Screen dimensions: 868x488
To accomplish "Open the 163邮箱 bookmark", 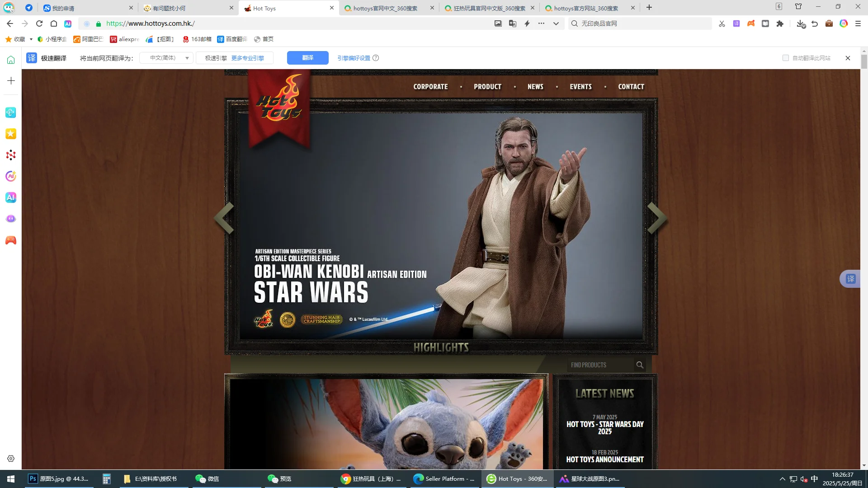I will coord(197,39).
